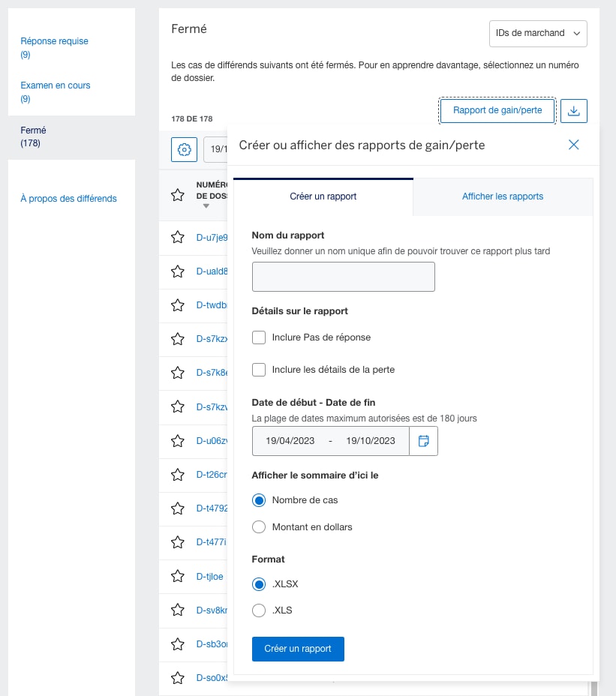Click the Nom du rapport text field
616x696 pixels.
tap(344, 277)
